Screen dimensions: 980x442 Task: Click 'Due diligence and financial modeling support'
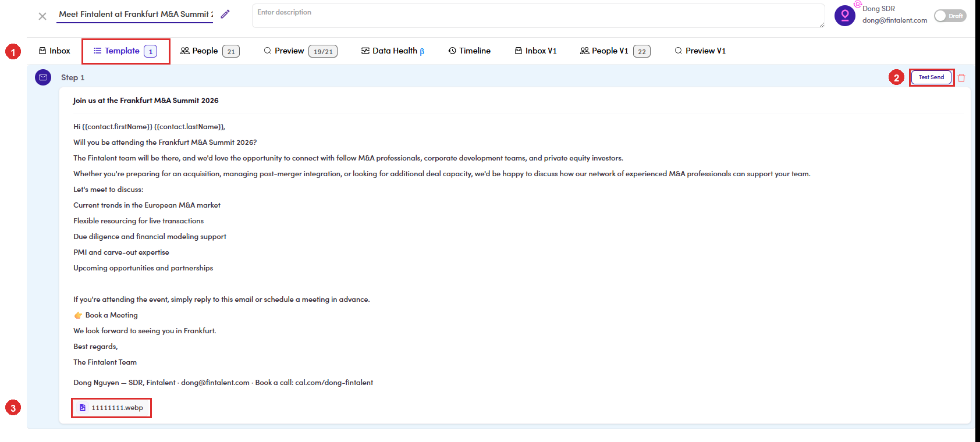click(150, 237)
